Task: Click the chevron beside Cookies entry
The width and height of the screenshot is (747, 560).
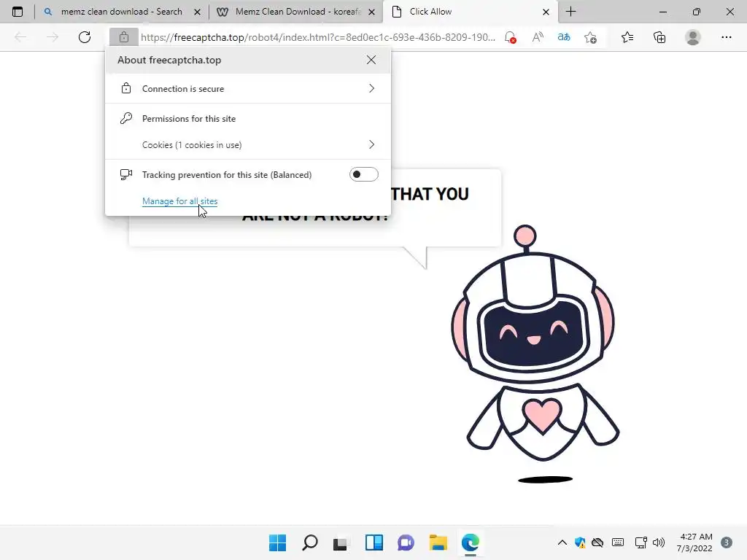Action: [371, 145]
